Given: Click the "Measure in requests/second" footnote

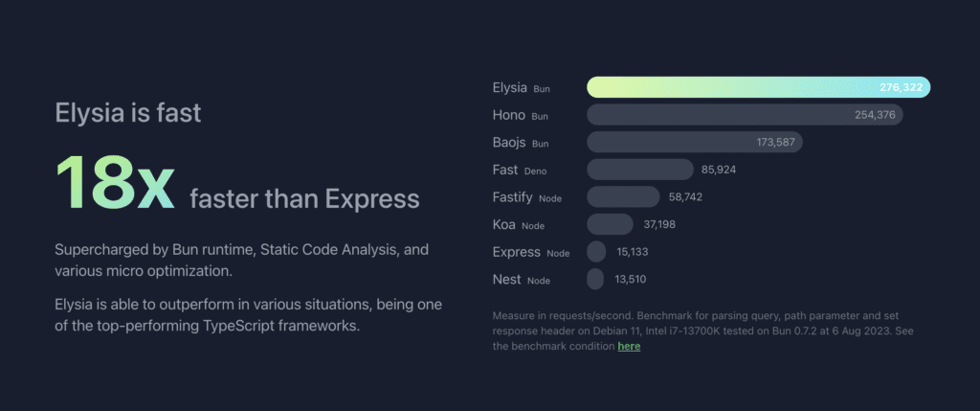Looking at the screenshot, I should click(x=703, y=331).
